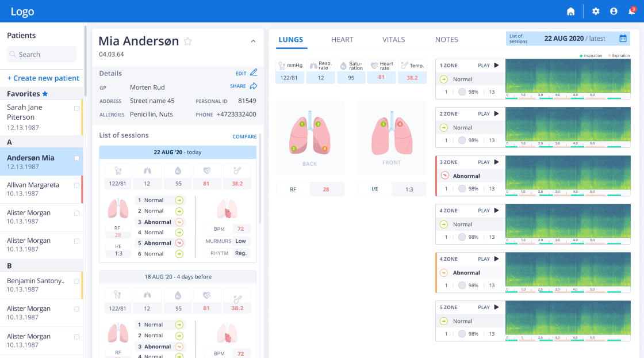Click the Create new patient link
The width and height of the screenshot is (644, 358).
[x=43, y=78]
